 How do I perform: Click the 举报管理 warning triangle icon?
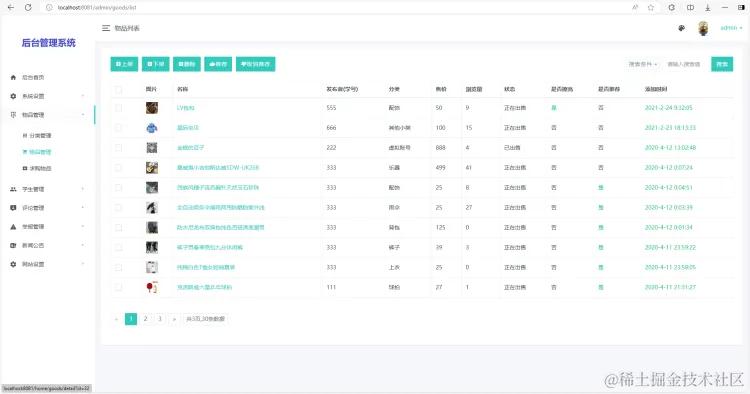pyautogui.click(x=13, y=227)
